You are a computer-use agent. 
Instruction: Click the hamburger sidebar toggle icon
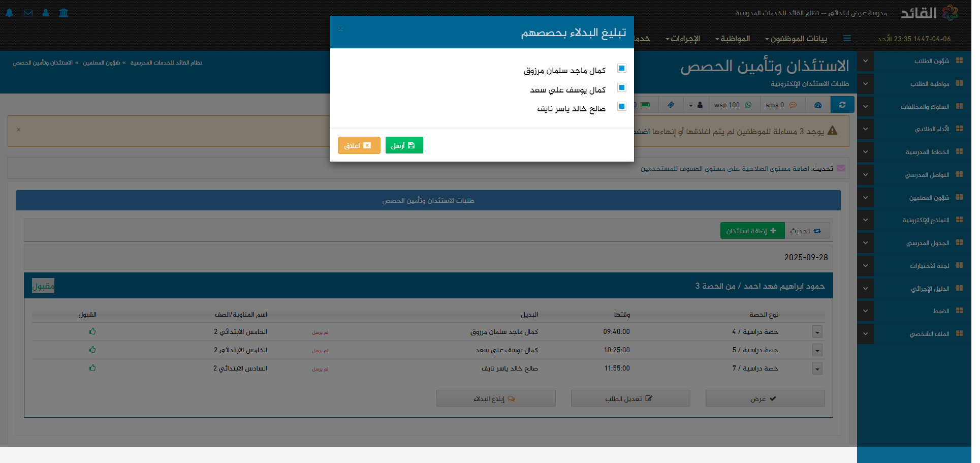847,39
